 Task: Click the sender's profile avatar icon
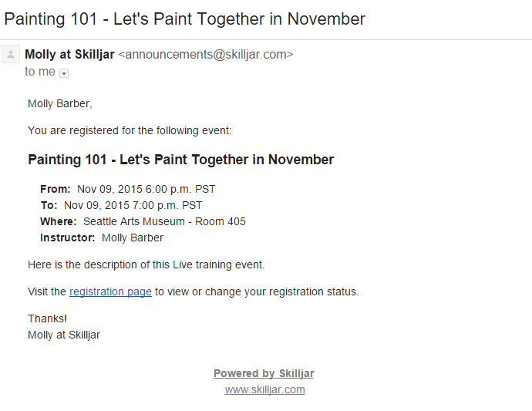pos(11,54)
